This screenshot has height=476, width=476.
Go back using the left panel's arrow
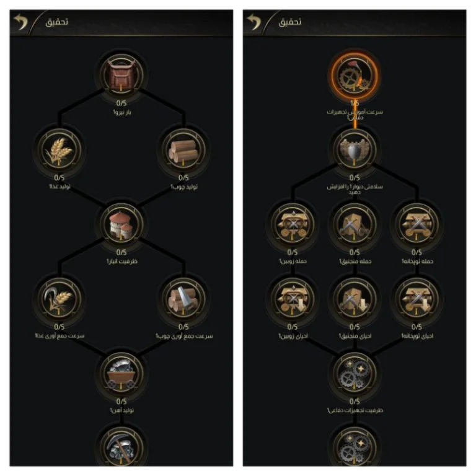click(x=20, y=22)
